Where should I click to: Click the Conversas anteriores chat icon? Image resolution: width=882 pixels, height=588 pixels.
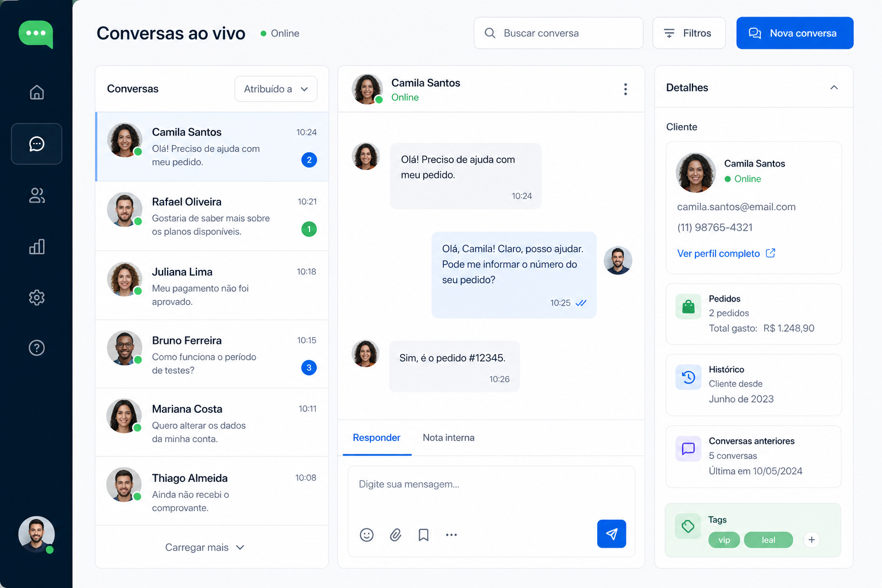click(x=688, y=449)
